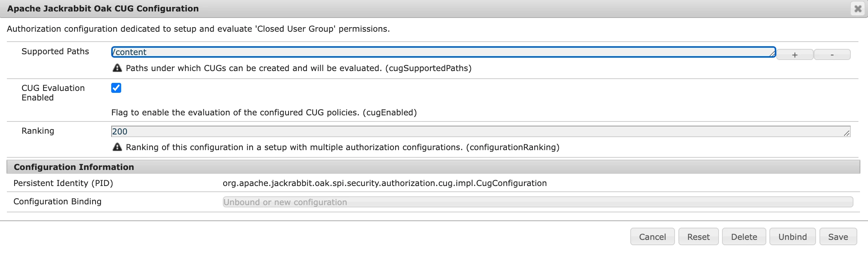
Task: Remove the Supported Paths entry with minus
Action: point(832,55)
